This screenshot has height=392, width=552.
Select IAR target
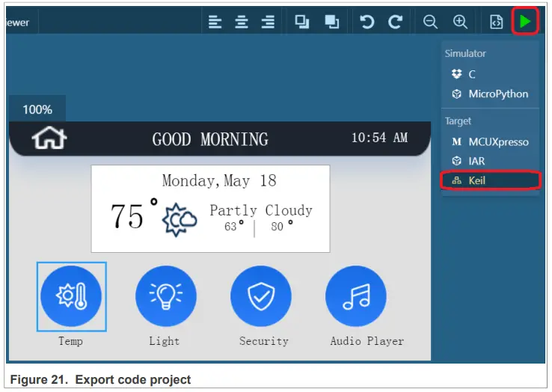[x=490, y=162]
